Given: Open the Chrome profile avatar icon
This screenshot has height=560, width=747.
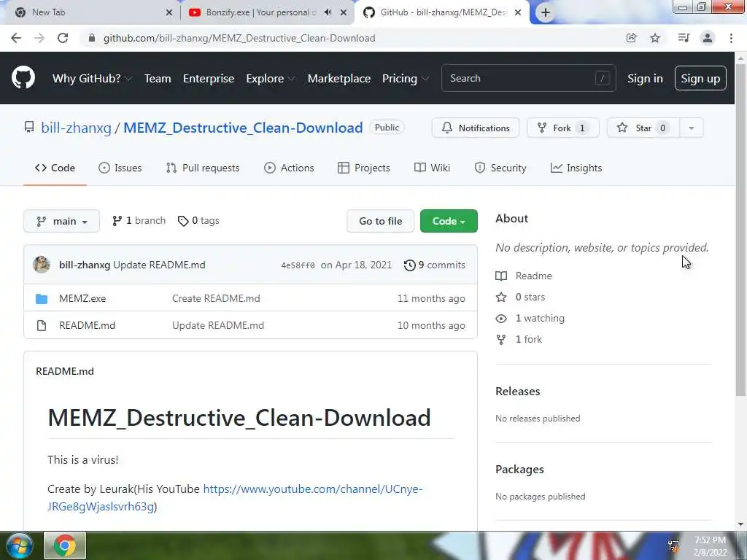Looking at the screenshot, I should 708,38.
